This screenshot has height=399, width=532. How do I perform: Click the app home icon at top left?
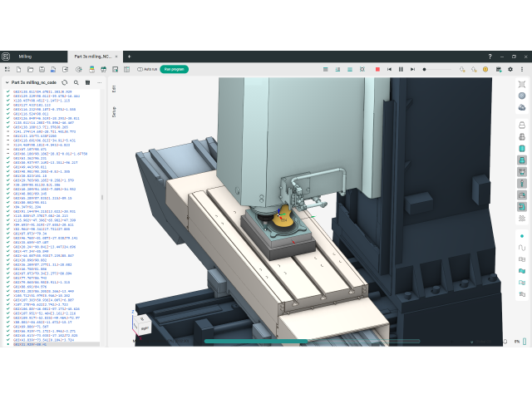[7, 56]
